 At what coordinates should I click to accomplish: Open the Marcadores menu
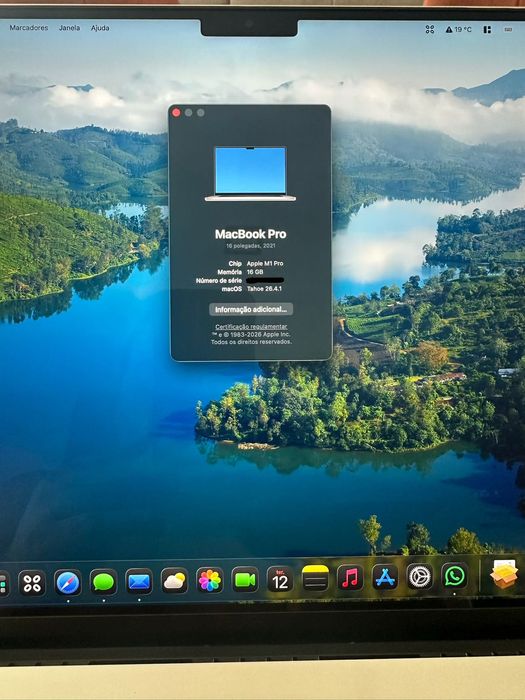(x=29, y=28)
